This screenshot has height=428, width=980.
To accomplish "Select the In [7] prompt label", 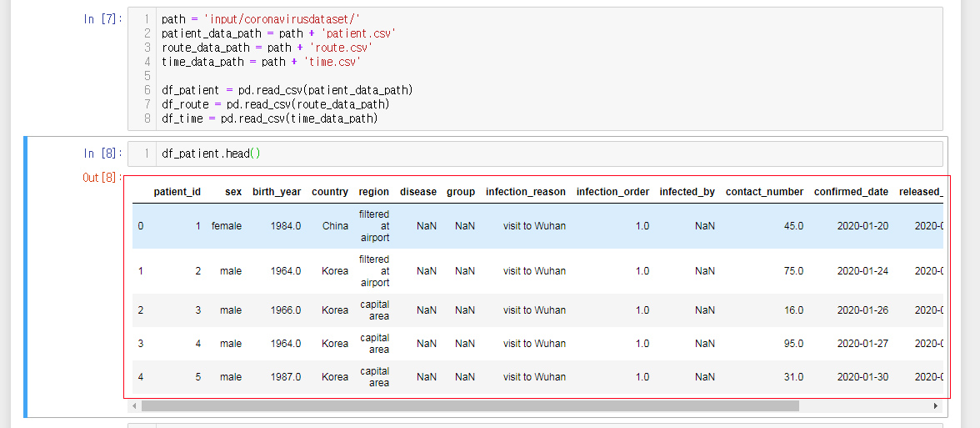I will coord(102,18).
